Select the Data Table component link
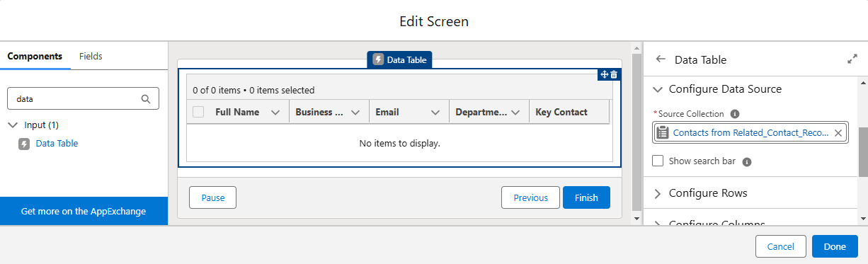Screen dimensions: 868x264 [x=57, y=144]
